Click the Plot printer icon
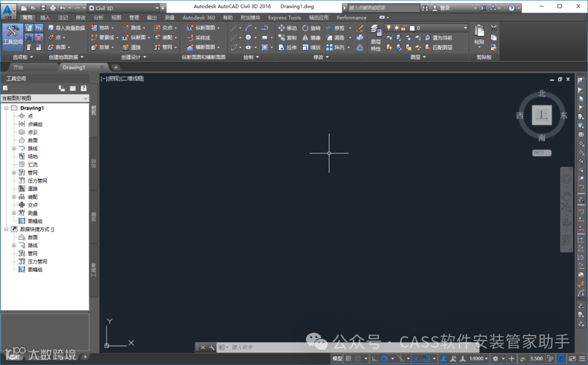This screenshot has width=588, height=365. coord(52,8)
